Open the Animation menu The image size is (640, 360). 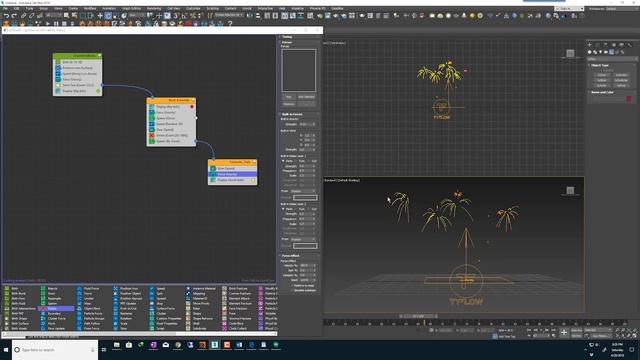109,9
